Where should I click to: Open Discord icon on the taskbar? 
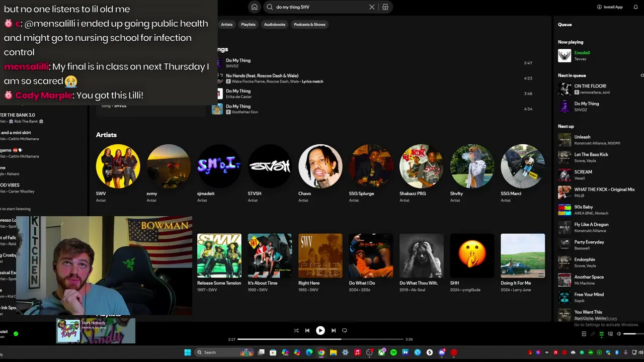coord(442,352)
